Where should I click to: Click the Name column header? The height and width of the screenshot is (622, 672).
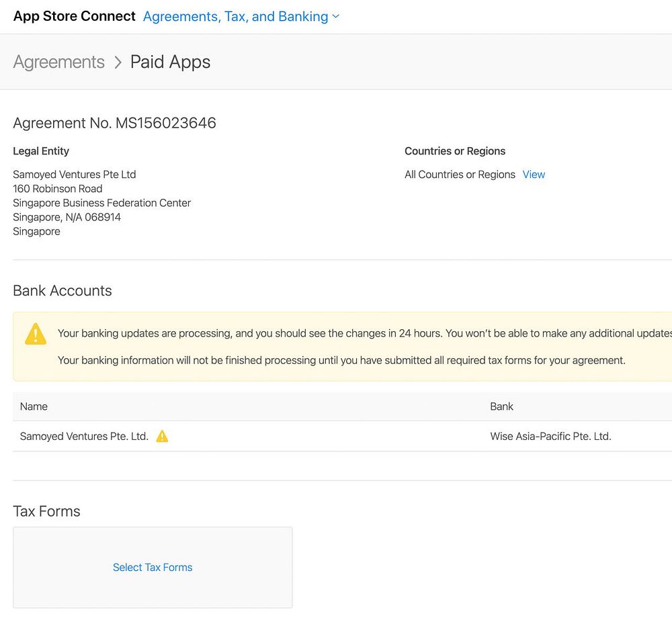34,406
